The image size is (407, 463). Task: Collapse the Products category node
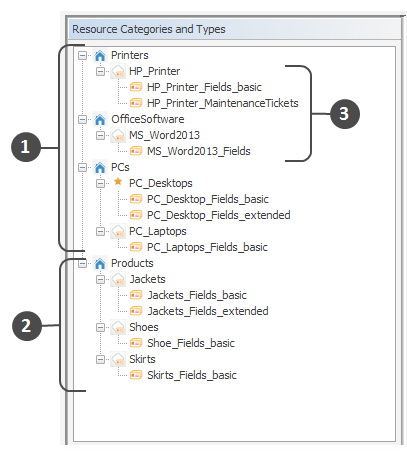tap(82, 263)
